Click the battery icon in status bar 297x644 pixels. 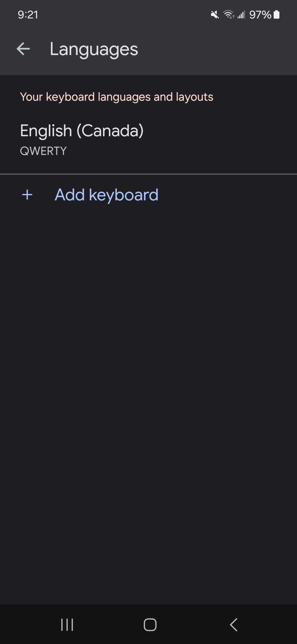click(x=277, y=15)
